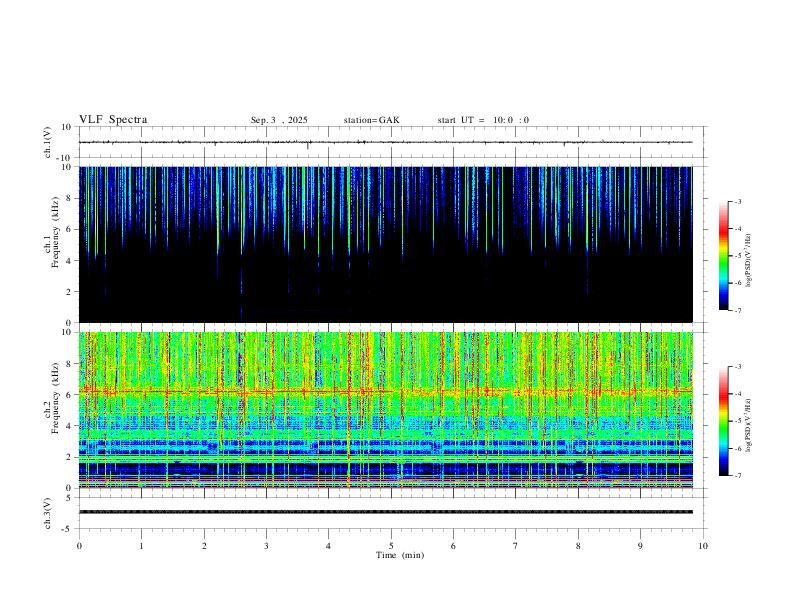The height and width of the screenshot is (612, 792).
Task: Click the "station=GAK" header text
Action: pyautogui.click(x=371, y=120)
